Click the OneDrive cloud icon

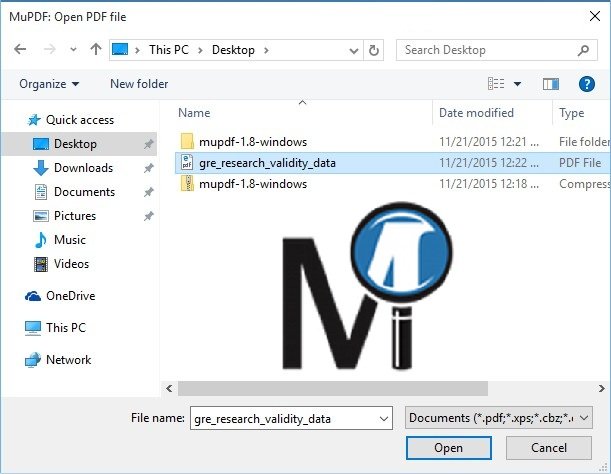point(33,296)
